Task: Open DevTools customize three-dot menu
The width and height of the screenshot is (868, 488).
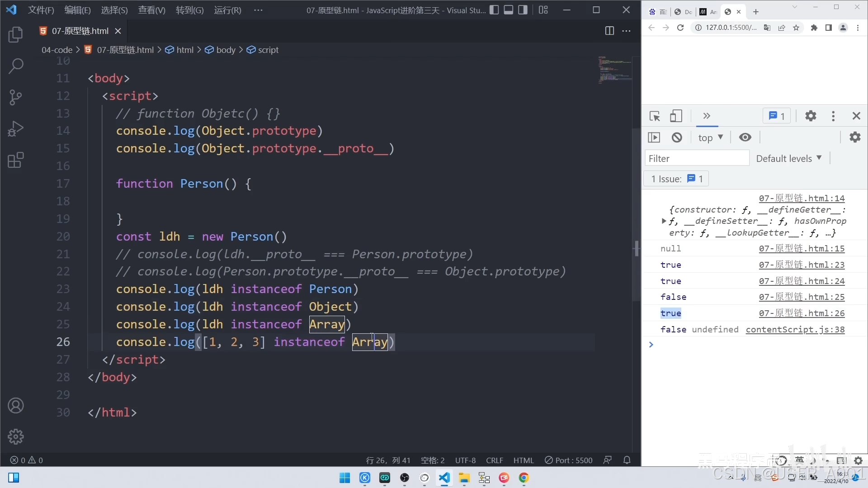Action: tap(833, 116)
